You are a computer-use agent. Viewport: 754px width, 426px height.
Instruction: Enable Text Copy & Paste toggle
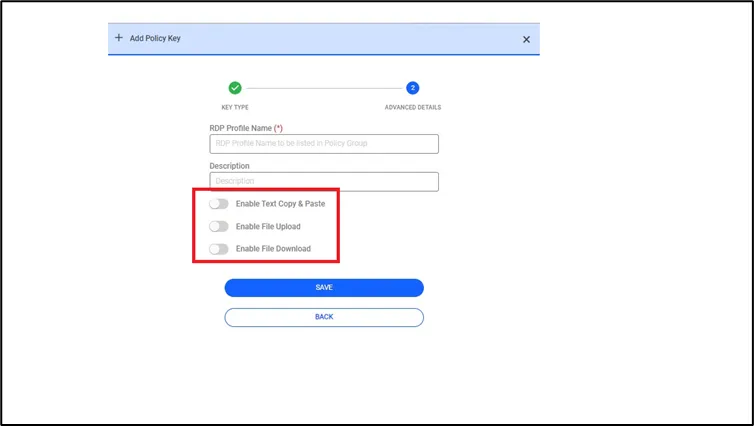click(219, 204)
